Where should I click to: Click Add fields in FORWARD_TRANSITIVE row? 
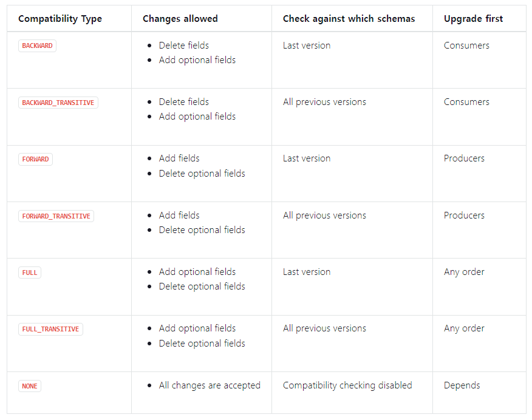tap(179, 215)
